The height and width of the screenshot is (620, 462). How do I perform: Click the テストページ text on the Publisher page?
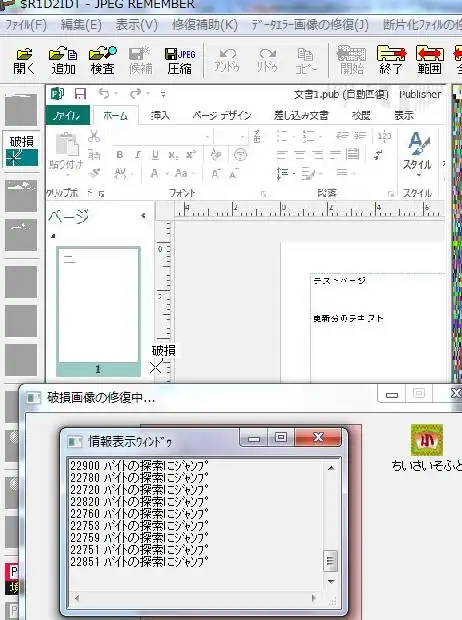(339, 281)
